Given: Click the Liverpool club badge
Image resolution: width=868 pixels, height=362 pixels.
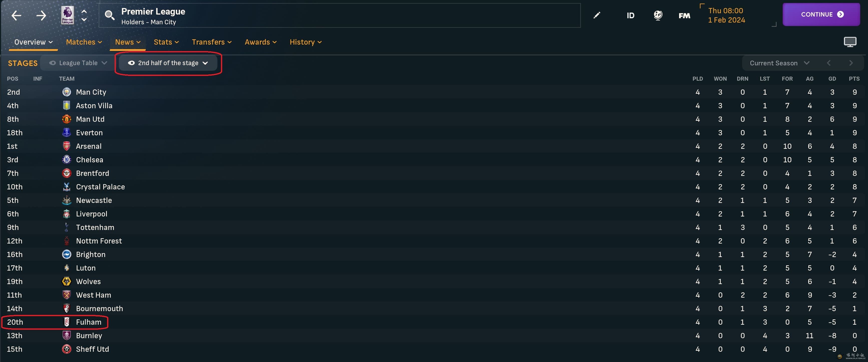Looking at the screenshot, I should click(x=67, y=213).
